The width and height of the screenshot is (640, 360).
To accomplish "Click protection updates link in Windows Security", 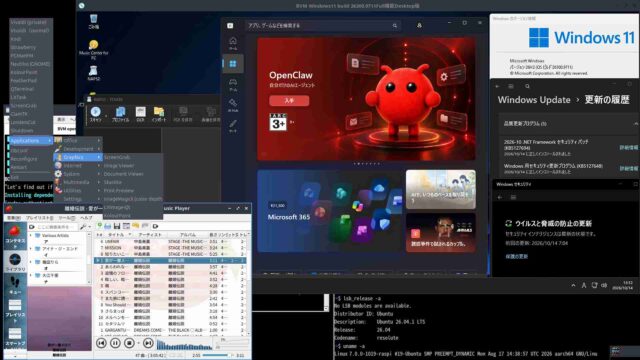I will pyautogui.click(x=517, y=256).
